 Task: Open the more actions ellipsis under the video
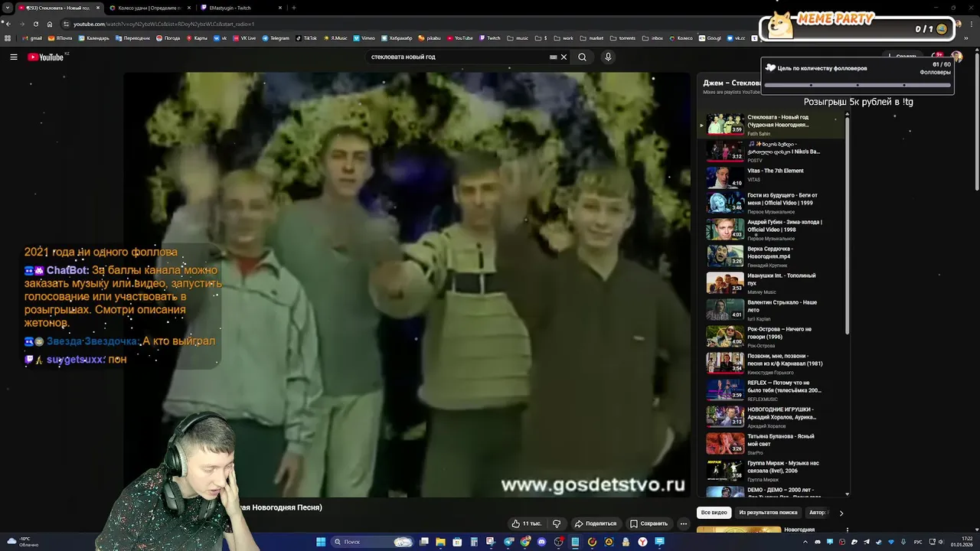(683, 523)
